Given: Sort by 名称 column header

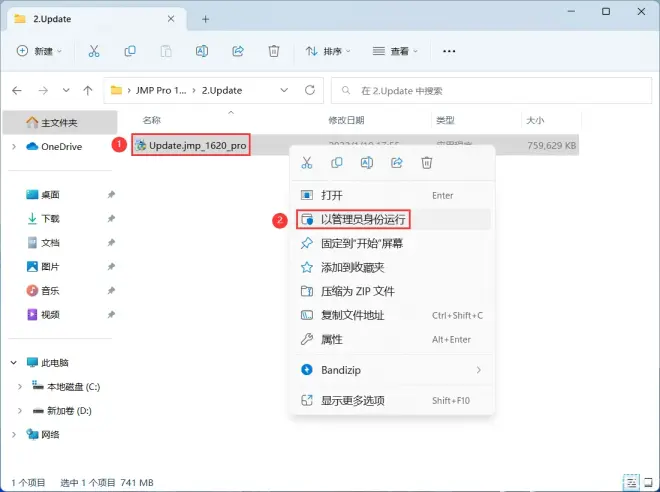Looking at the screenshot, I should 152,120.
